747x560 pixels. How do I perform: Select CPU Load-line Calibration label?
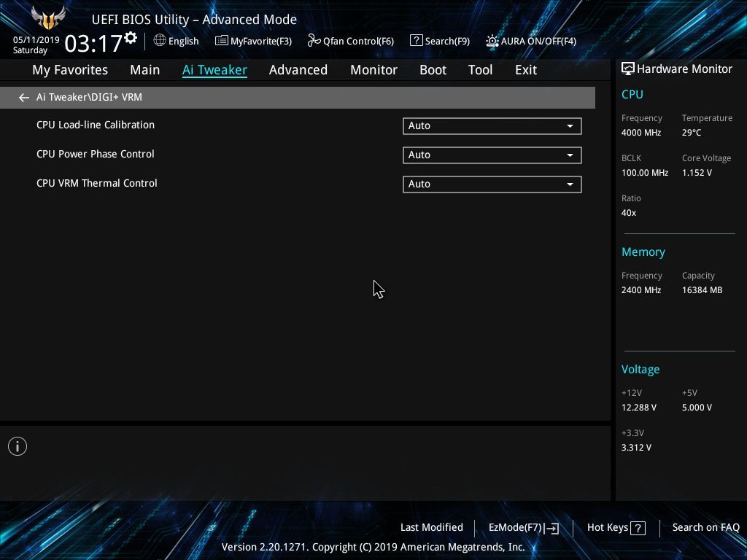[x=96, y=125]
